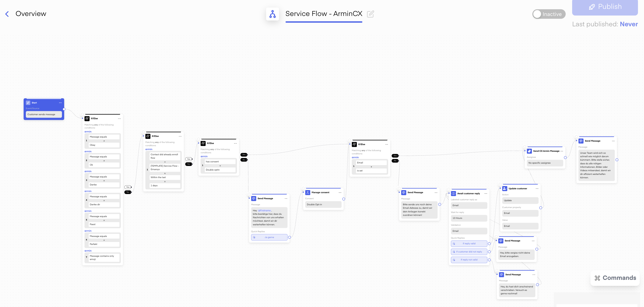This screenshot has width=644, height=307.
Task: Click the Send CX Armin Message node icon
Action: [x=529, y=151]
